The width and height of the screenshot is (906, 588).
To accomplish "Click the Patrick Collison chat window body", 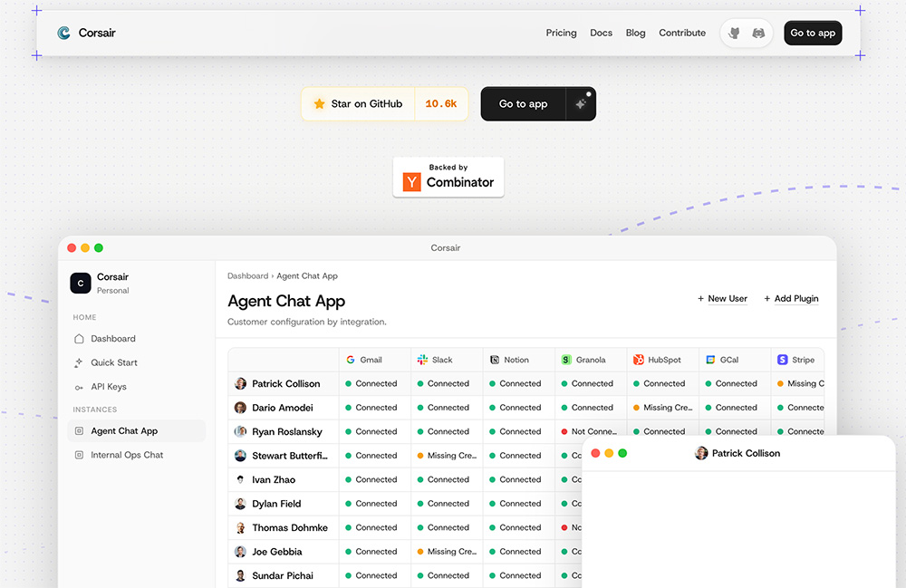I will 738,530.
